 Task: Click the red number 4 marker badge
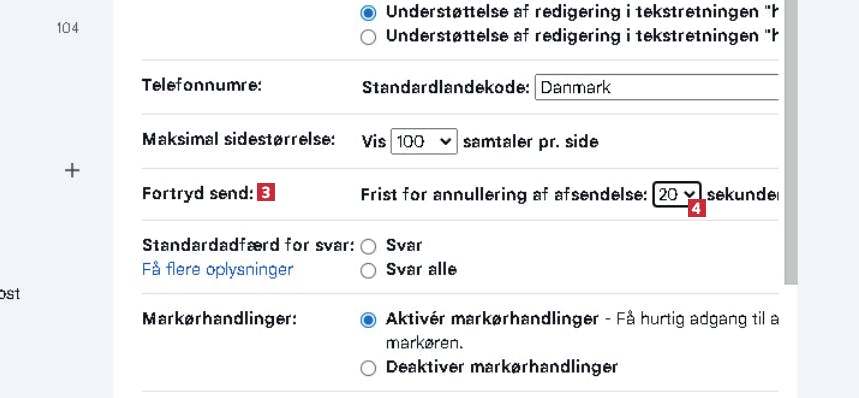point(697,208)
